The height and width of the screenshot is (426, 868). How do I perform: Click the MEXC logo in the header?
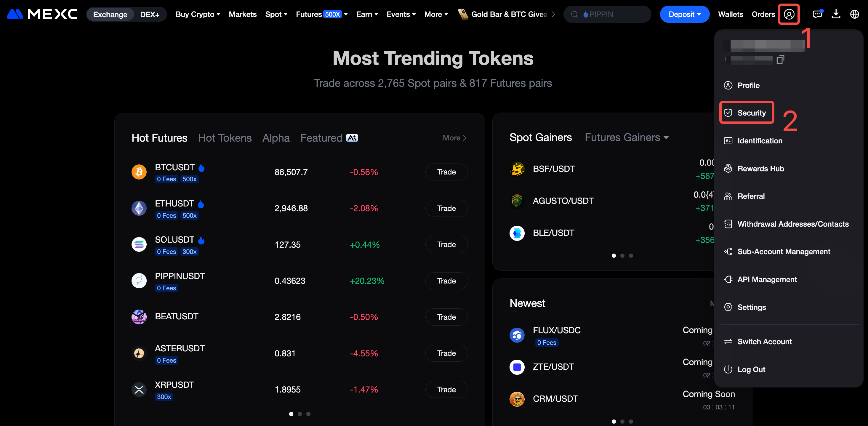pyautogui.click(x=42, y=14)
